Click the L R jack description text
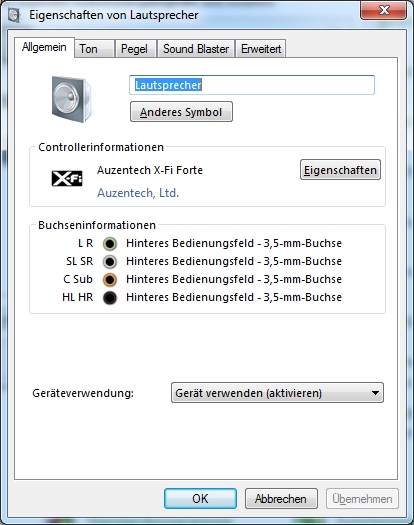The height and width of the screenshot is (525, 414). click(234, 243)
